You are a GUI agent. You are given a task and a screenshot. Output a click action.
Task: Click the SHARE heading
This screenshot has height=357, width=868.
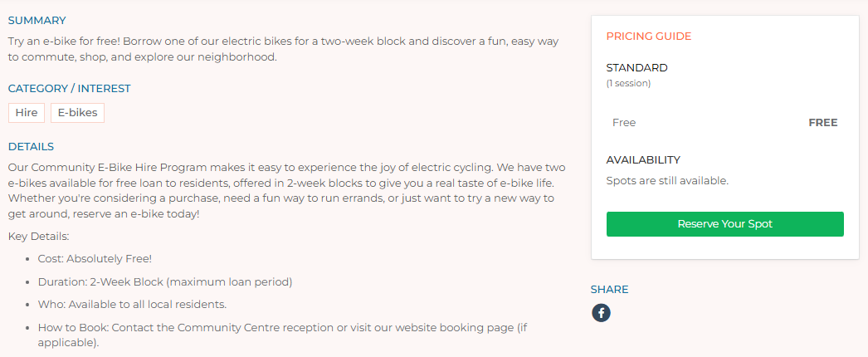pos(609,289)
